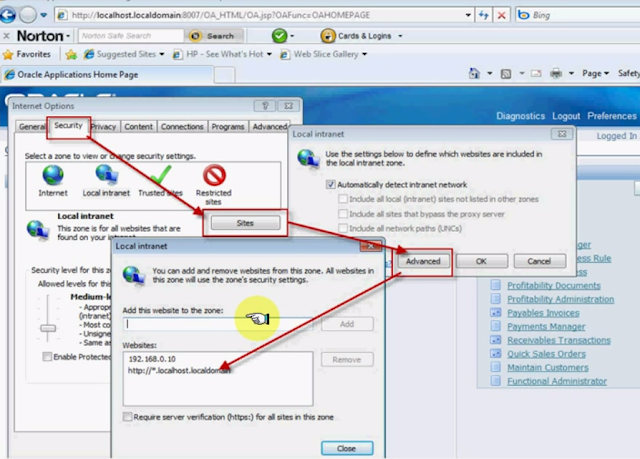The height and width of the screenshot is (459, 640).
Task: Click the Internet Options help question-mark button
Action: (x=265, y=106)
